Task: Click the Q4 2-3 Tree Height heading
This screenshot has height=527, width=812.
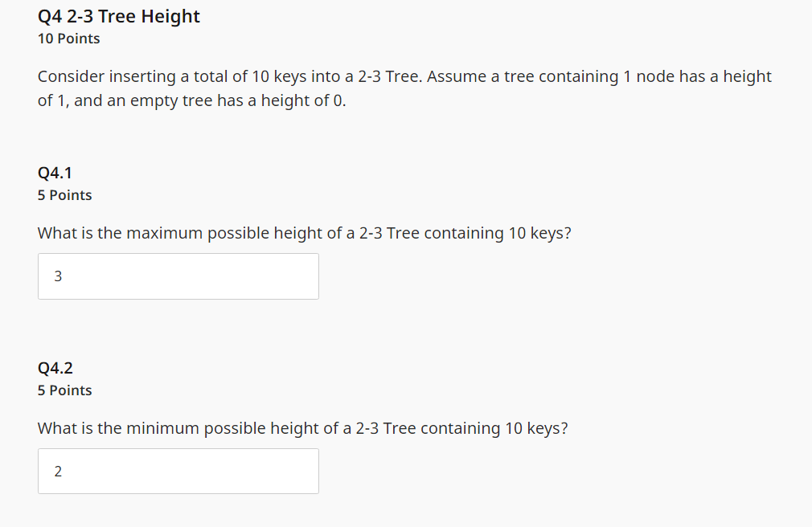Action: tap(118, 15)
